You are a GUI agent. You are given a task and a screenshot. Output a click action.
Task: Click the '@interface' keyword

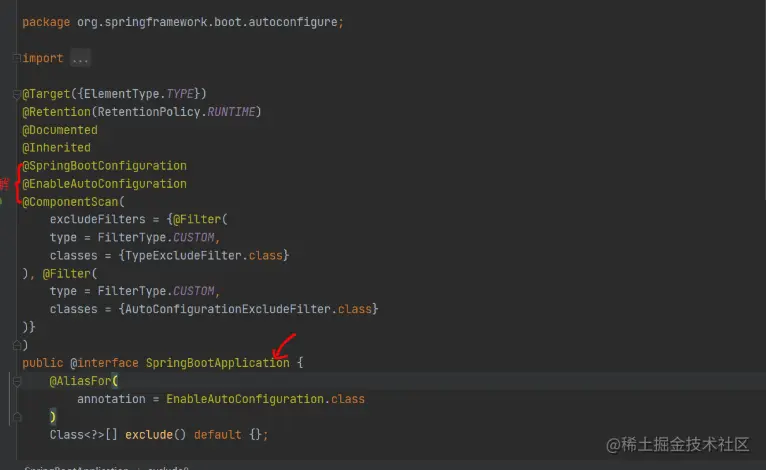coord(104,363)
